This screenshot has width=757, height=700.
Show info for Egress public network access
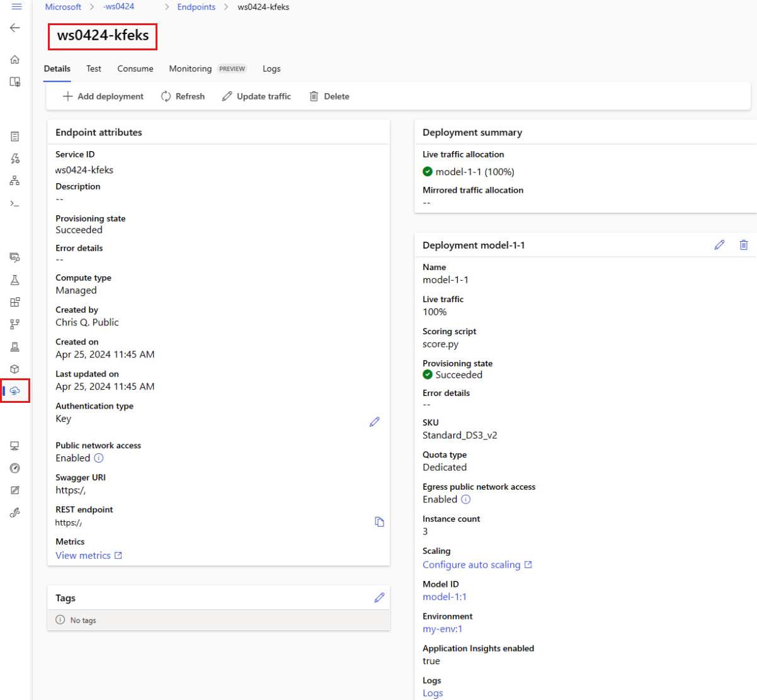[x=466, y=500]
